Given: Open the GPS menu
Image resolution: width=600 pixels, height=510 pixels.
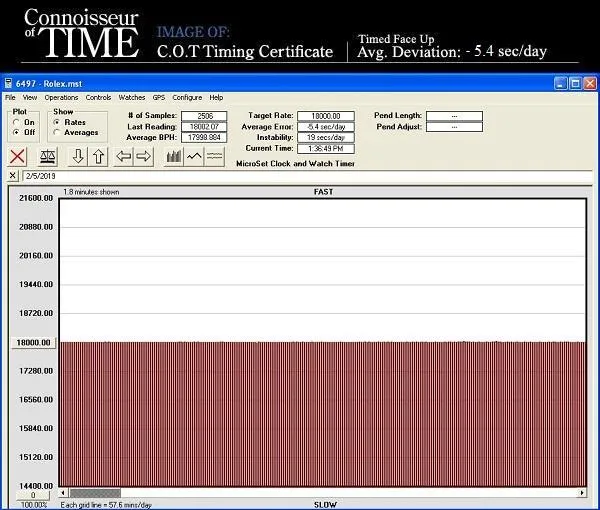Looking at the screenshot, I should coord(159,98).
